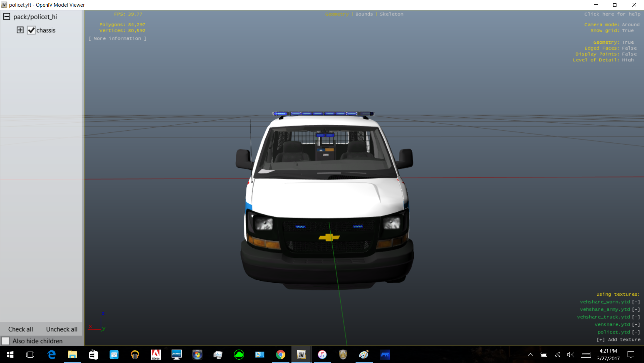Open Paint from the taskbar
This screenshot has width=644, height=363.
364,355
